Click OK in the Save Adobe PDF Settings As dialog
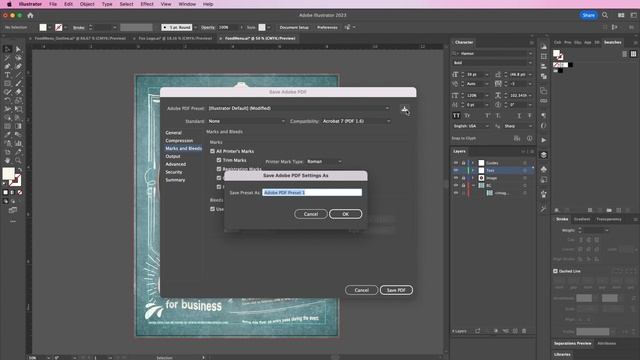The width and height of the screenshot is (640, 360). (345, 214)
